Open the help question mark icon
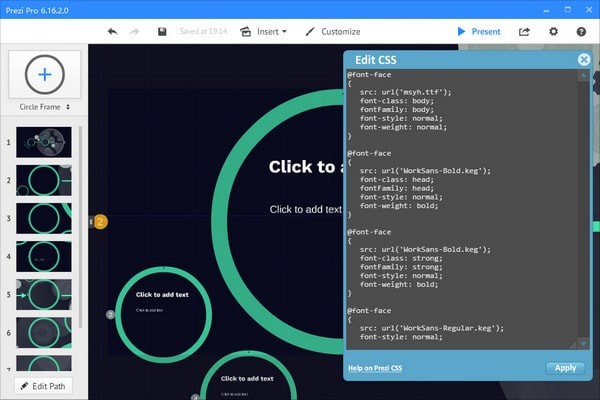600x400 pixels. [581, 32]
